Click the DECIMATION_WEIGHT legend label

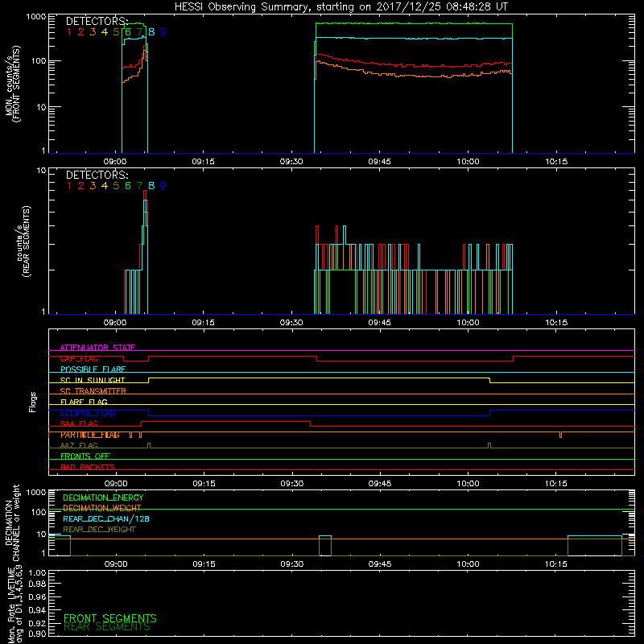point(102,509)
